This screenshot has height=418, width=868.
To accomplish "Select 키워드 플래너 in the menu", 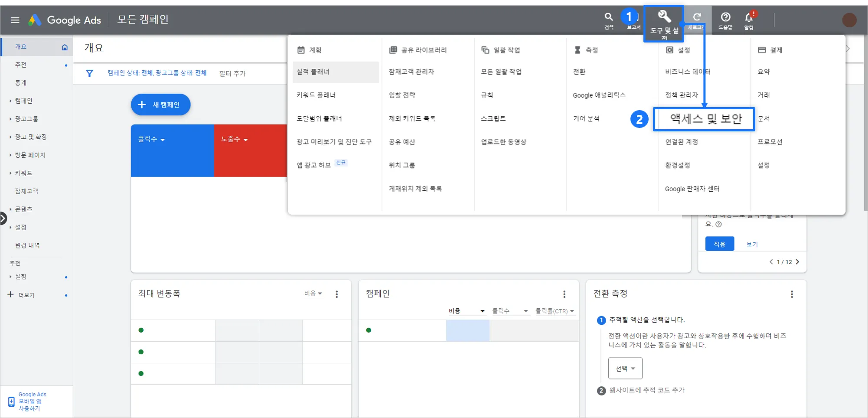I will coord(316,95).
